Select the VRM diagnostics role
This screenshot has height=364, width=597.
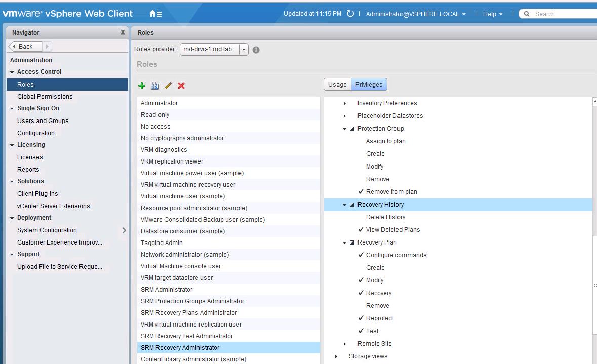point(228,150)
